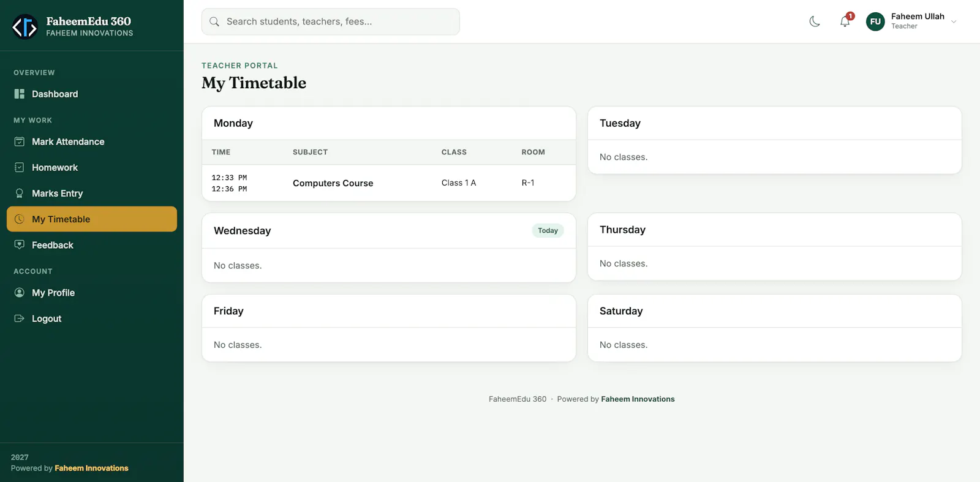The width and height of the screenshot is (980, 482).
Task: Expand the Faheem Ullah account chevron
Action: point(954,21)
